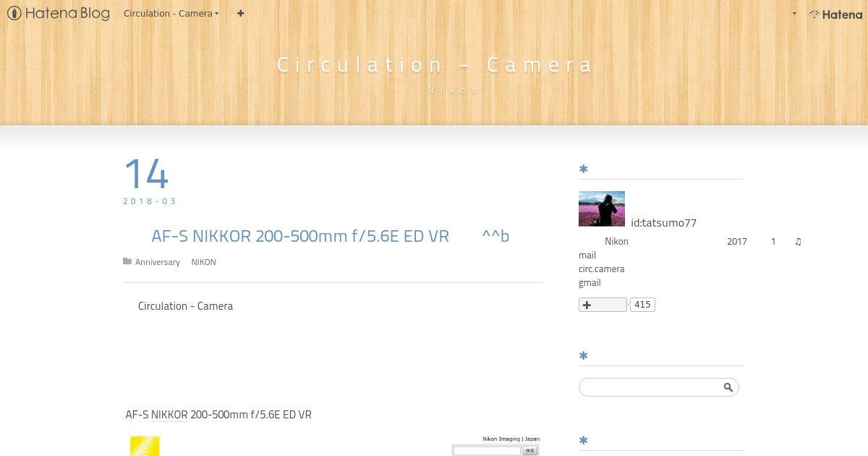
Task: Open the small dropdown arrow beside Hatena
Action: tap(794, 14)
